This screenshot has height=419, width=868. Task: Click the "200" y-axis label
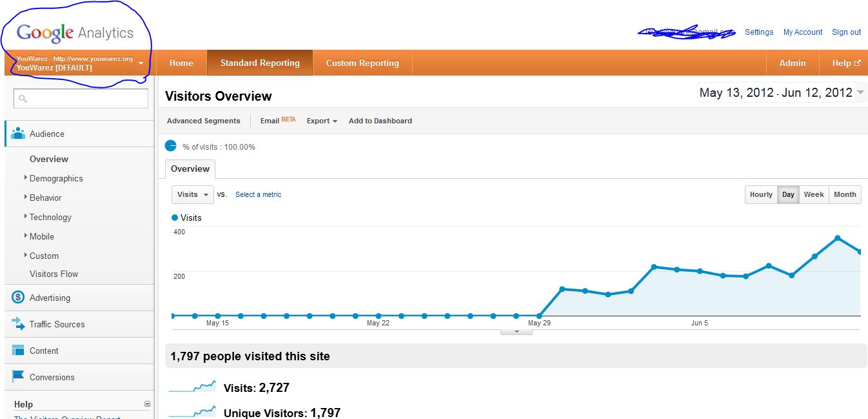click(179, 276)
